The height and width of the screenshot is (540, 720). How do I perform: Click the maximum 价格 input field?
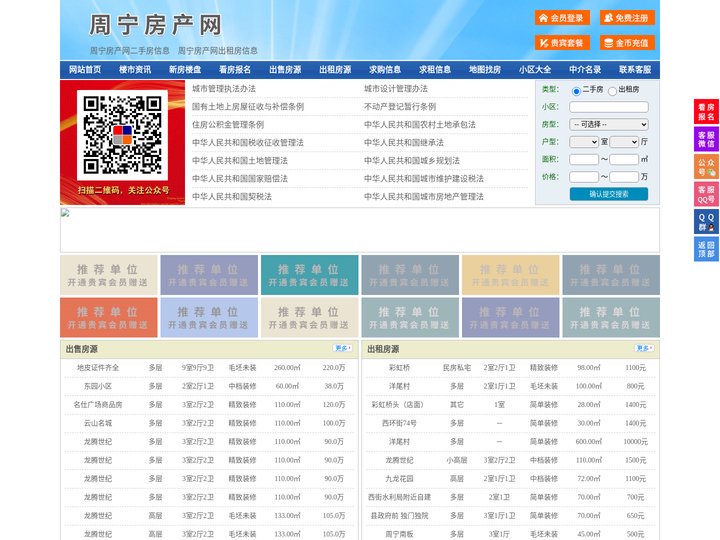tap(624, 177)
